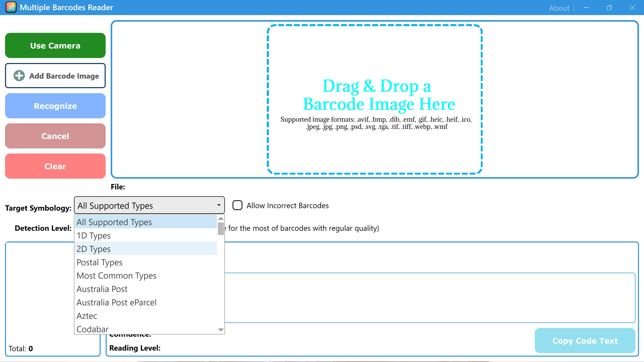Viewport: 644px width, 362px height.
Task: Choose Postal Types symbology option
Action: tap(99, 262)
